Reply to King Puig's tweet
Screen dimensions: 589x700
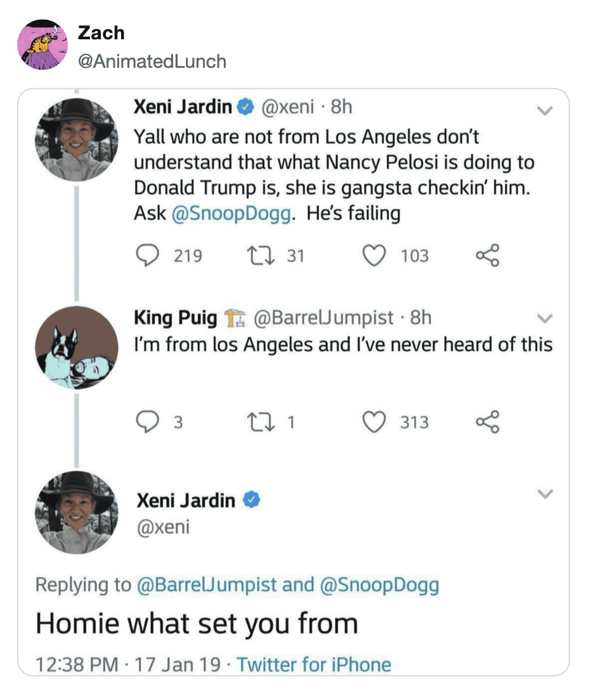point(148,422)
